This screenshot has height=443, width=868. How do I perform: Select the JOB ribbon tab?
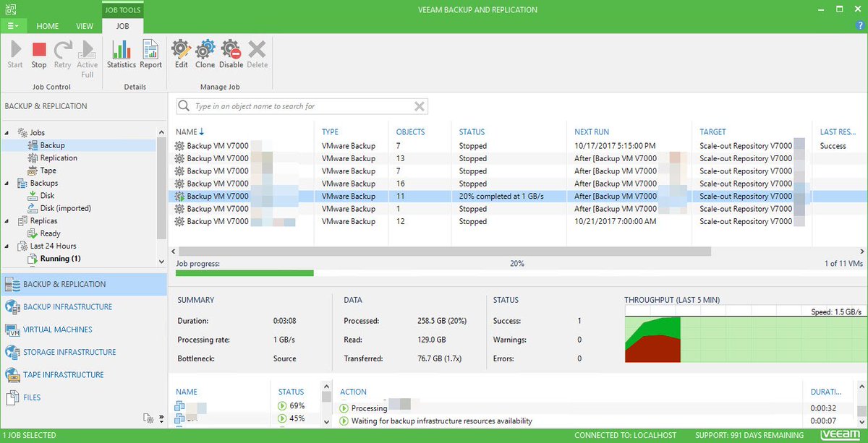pyautogui.click(x=122, y=26)
